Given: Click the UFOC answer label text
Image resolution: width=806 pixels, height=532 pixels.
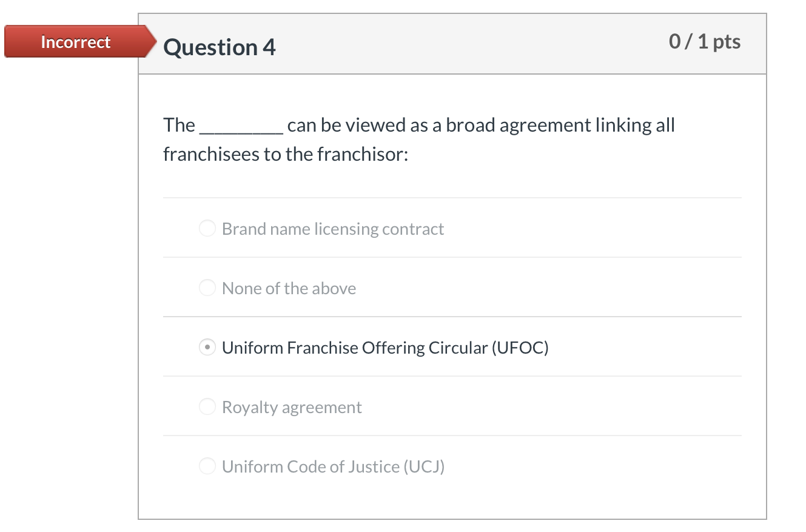Looking at the screenshot, I should [385, 348].
